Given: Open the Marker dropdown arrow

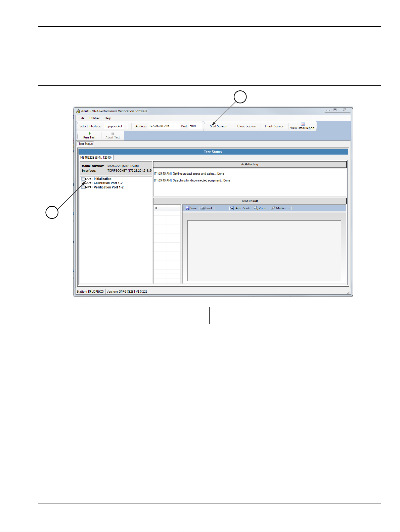Looking at the screenshot, I should (x=289, y=208).
